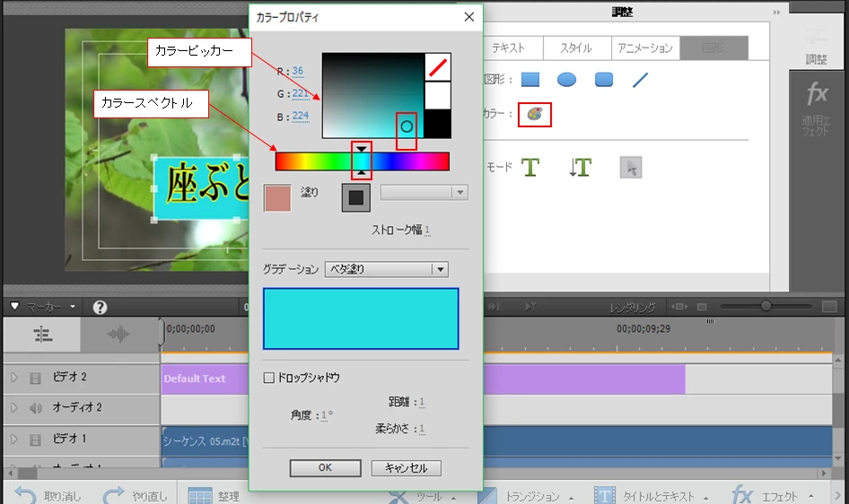Click the Render button
The image size is (849, 504).
pyautogui.click(x=633, y=308)
